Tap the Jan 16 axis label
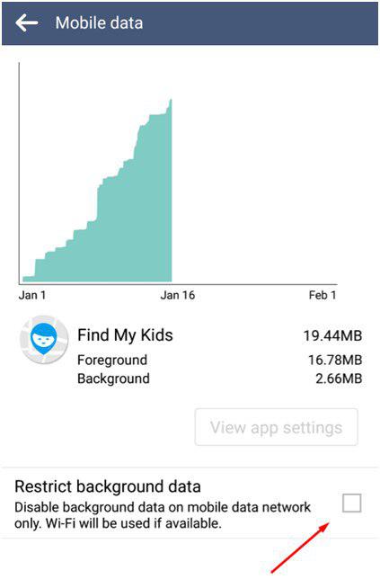This screenshot has height=588, width=380. point(178,295)
